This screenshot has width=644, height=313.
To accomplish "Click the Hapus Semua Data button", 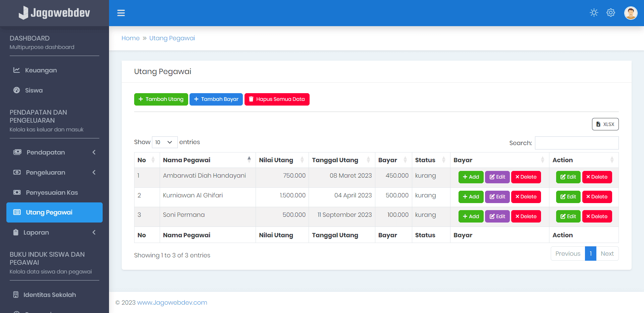I will point(277,99).
